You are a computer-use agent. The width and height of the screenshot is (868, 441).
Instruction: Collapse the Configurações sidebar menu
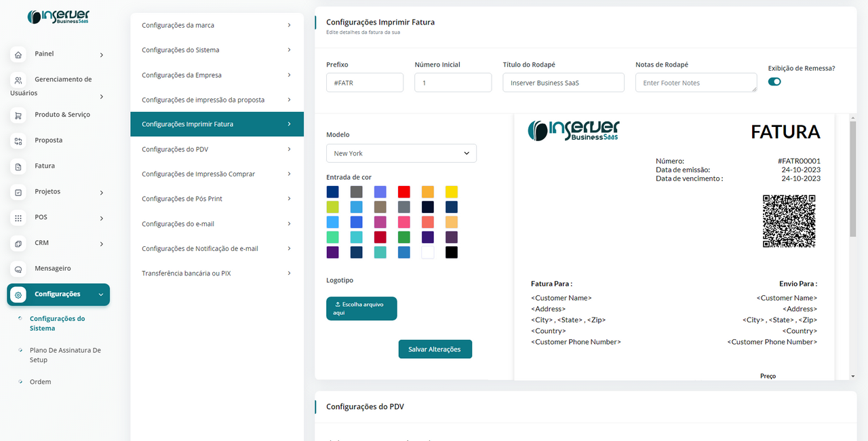pyautogui.click(x=101, y=294)
